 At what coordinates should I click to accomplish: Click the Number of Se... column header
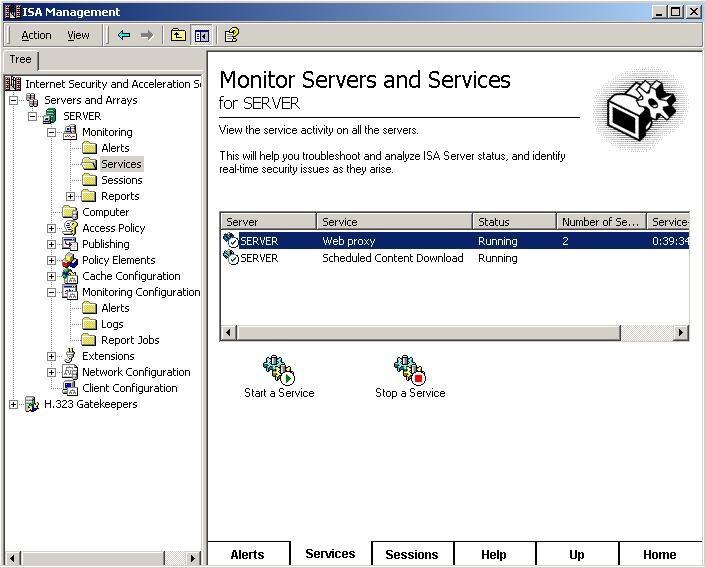(601, 222)
